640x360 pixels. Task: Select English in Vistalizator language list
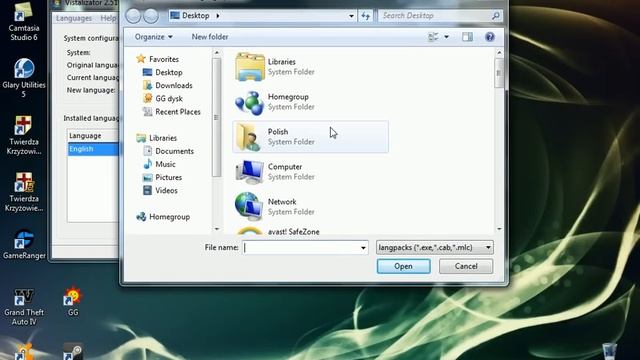tap(93, 149)
